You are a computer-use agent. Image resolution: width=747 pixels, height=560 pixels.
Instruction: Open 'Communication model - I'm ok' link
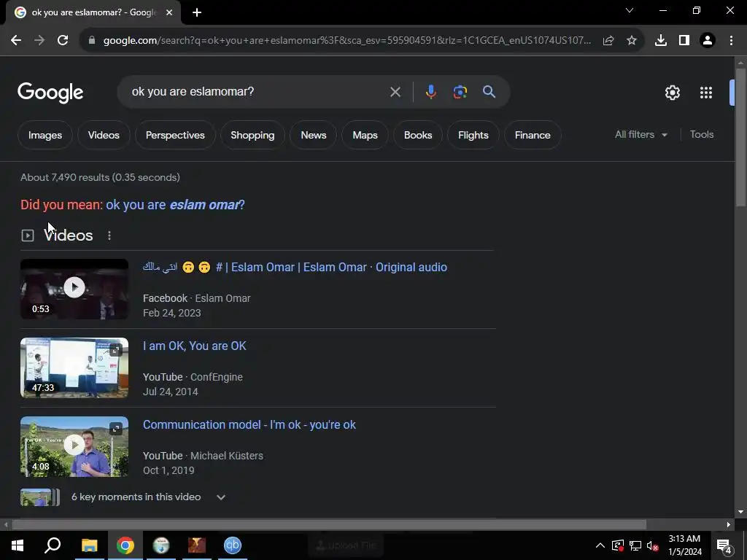click(x=249, y=425)
